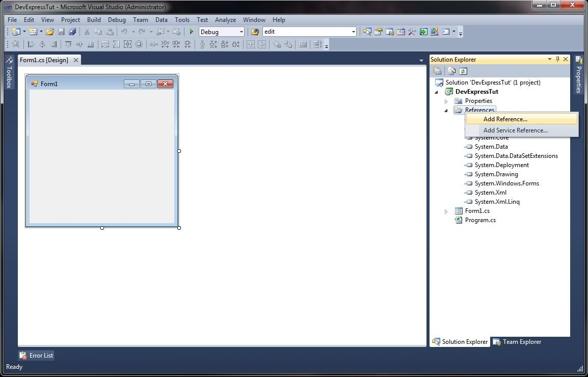Click the Save All toolbar icon
588x377 pixels.
(72, 32)
